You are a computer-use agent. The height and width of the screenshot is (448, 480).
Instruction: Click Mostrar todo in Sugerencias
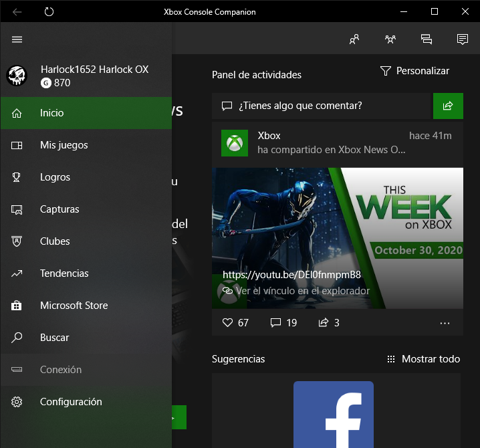[x=431, y=359]
